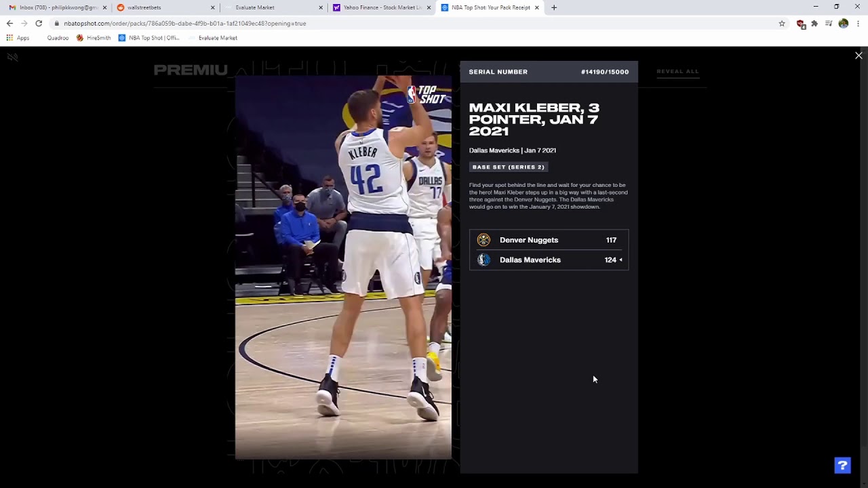Select the Base Set (Series 2) badge
The width and height of the screenshot is (868, 488).
[x=508, y=167]
